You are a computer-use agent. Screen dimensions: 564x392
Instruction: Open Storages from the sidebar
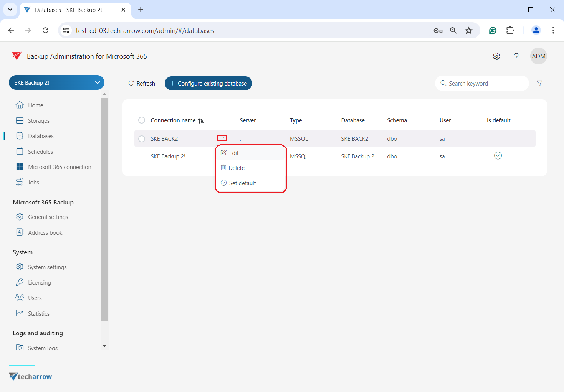(x=38, y=121)
